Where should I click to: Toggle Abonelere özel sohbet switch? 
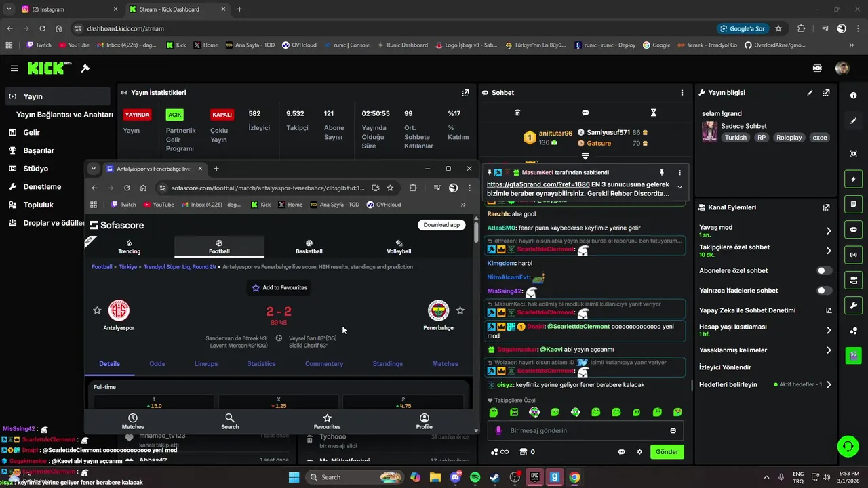tap(824, 270)
